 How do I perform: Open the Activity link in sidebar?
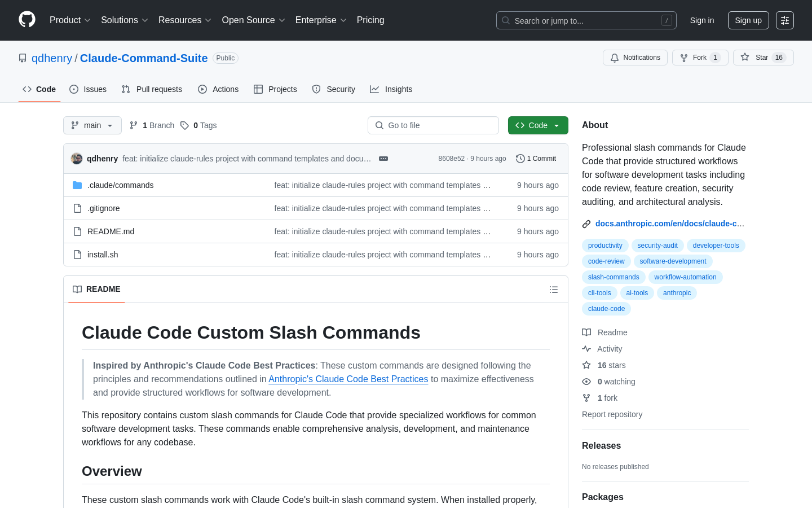(602, 349)
